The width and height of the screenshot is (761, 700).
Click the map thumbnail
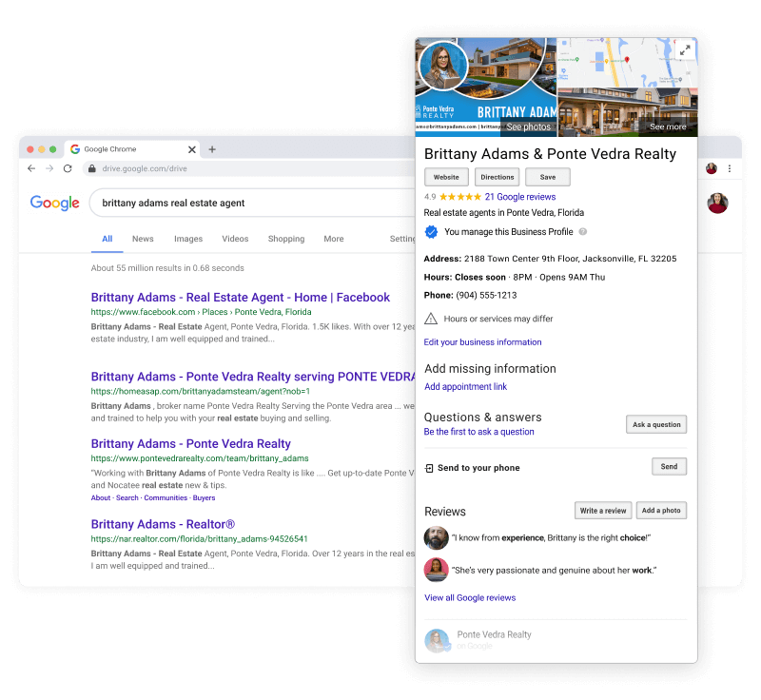click(x=626, y=63)
